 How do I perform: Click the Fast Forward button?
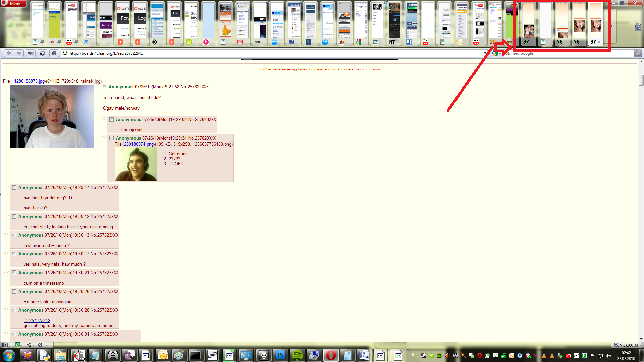31,53
